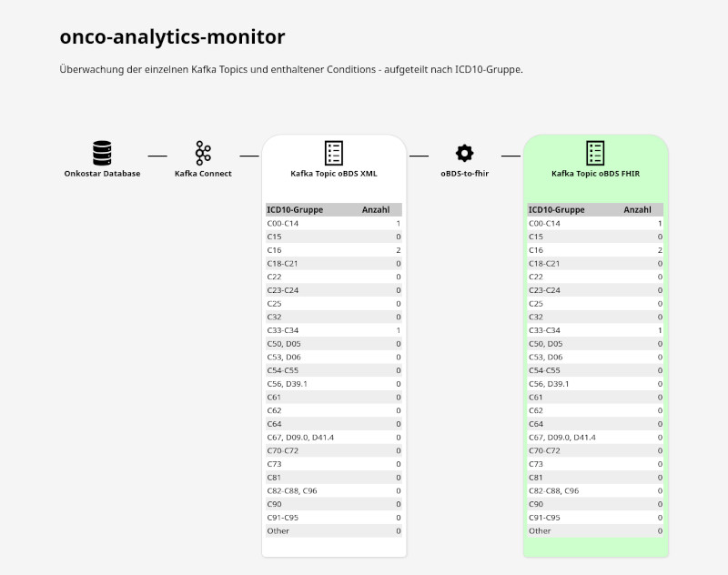Select the 'oBDS-to-fhir' label

(464, 174)
